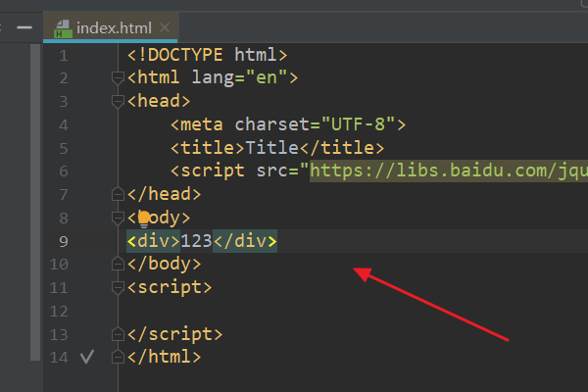Click the closing </script> tag
The image size is (588, 392).
tap(174, 334)
